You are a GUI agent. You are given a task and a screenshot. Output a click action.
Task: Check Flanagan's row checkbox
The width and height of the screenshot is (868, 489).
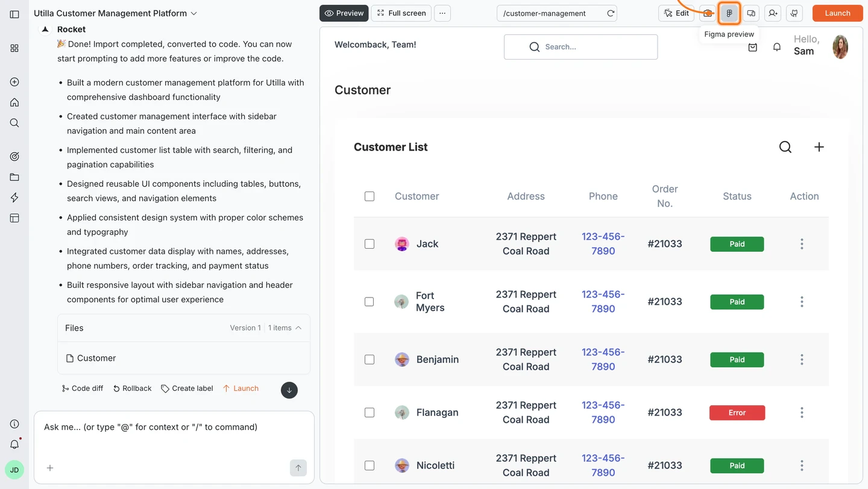tap(370, 413)
